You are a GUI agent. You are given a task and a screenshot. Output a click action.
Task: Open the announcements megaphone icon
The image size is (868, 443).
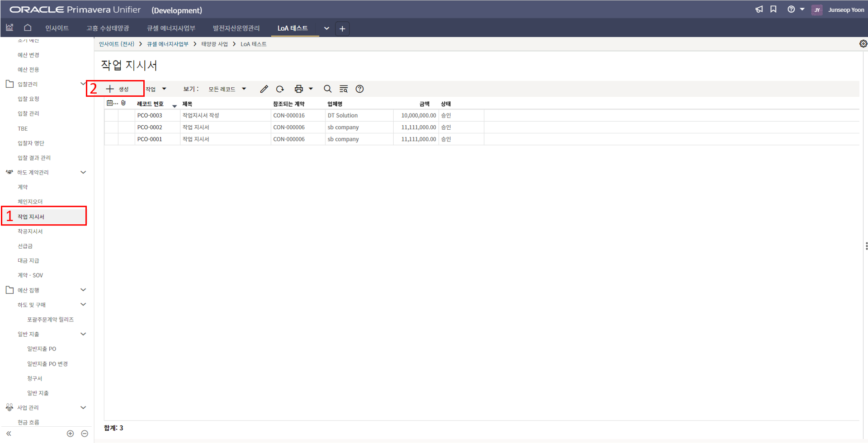click(759, 9)
